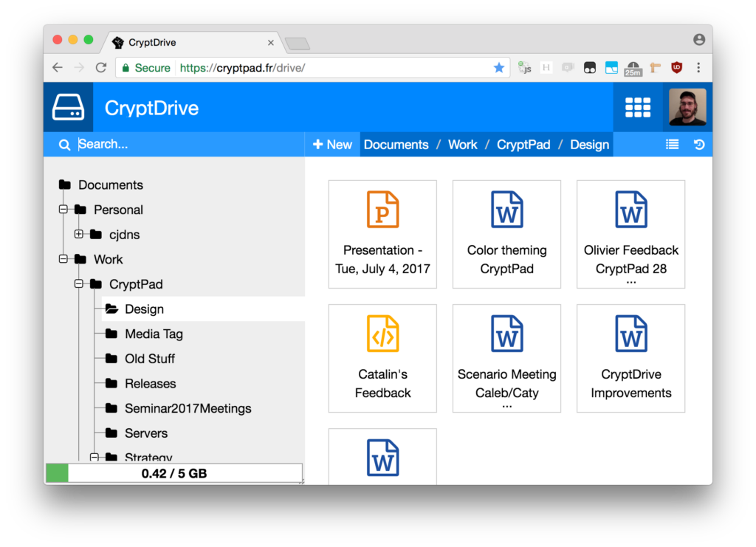Viewport: 756px width, 547px height.
Task: Navigate to CryptPad in the breadcrumb
Action: point(523,144)
